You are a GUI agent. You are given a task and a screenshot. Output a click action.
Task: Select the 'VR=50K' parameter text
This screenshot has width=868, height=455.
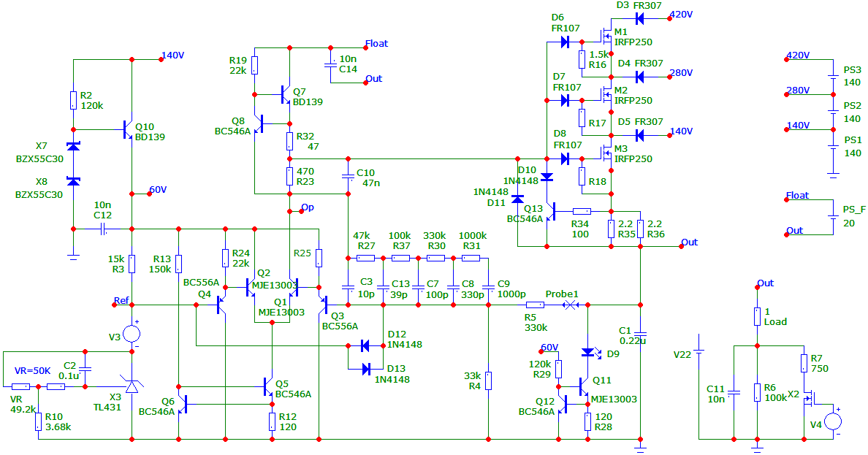pyautogui.click(x=33, y=371)
